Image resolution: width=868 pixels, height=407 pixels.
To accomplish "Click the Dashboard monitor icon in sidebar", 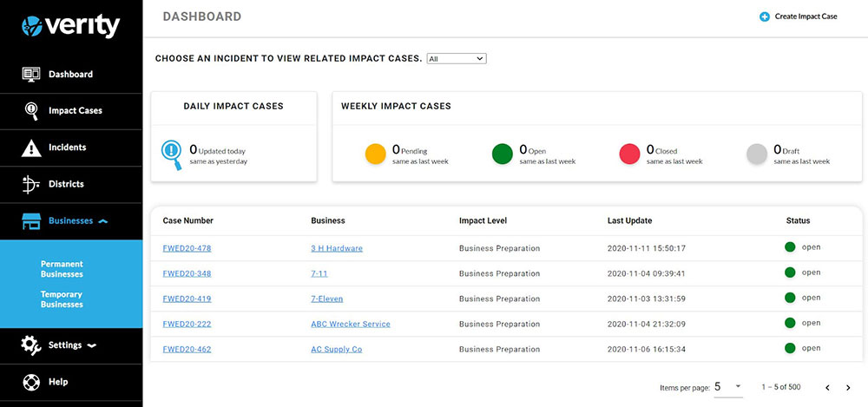I will click(31, 75).
